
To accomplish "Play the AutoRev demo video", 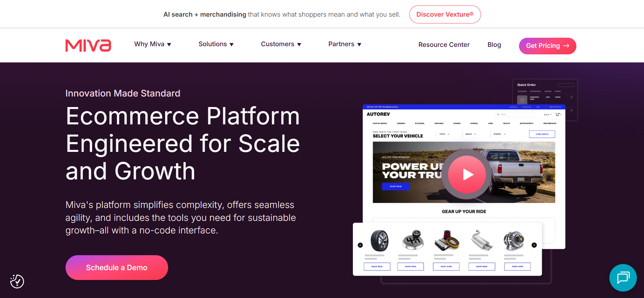I will 467,174.
